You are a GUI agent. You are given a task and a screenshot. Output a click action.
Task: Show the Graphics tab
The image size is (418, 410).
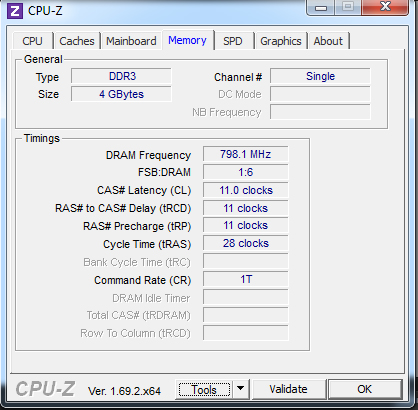tap(281, 41)
